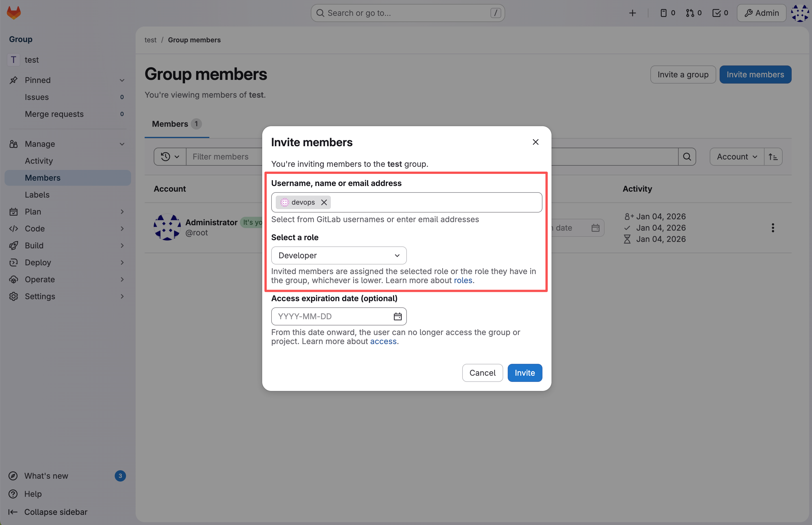This screenshot has height=525, width=812.
Task: Open Labels in the sidebar
Action: pyautogui.click(x=37, y=195)
